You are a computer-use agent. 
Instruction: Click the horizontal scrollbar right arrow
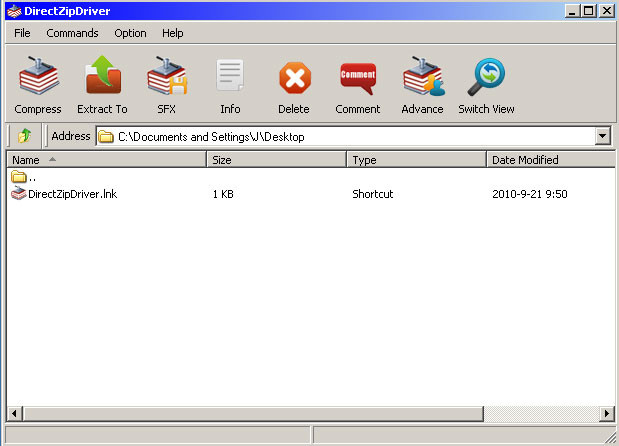(x=606, y=414)
